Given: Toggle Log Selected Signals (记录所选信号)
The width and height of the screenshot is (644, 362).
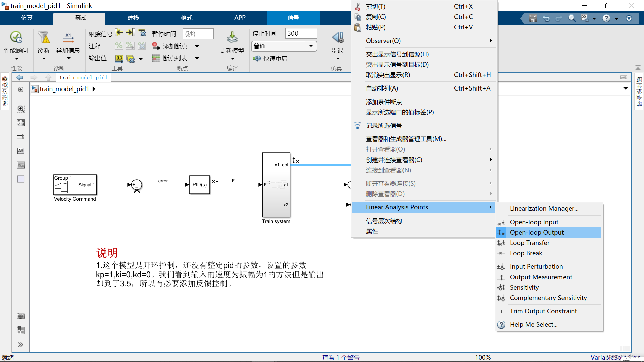Looking at the screenshot, I should (x=423, y=126).
